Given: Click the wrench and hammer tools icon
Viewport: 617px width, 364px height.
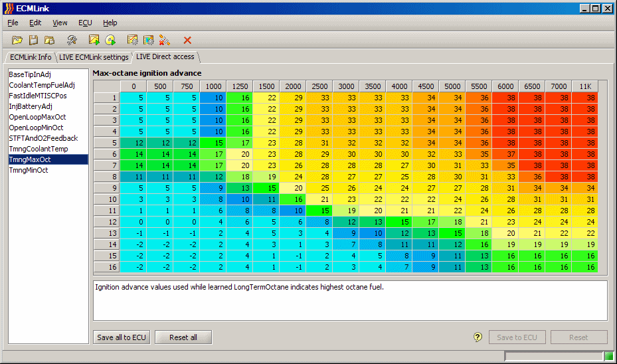Looking at the screenshot, I should pyautogui.click(x=72, y=41).
